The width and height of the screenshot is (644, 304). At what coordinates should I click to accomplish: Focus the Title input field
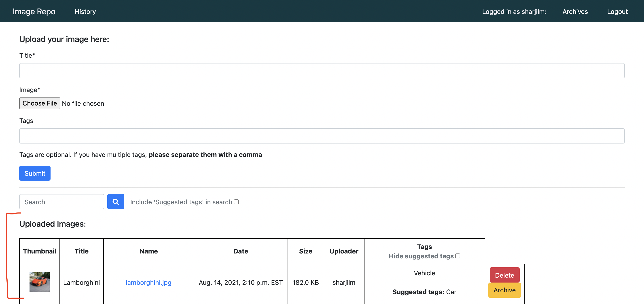322,70
